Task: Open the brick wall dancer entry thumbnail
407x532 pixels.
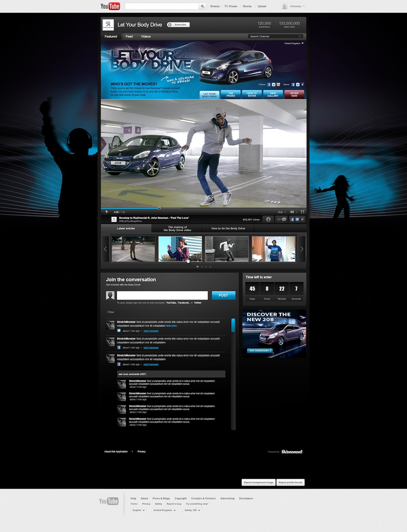Action: click(x=227, y=249)
